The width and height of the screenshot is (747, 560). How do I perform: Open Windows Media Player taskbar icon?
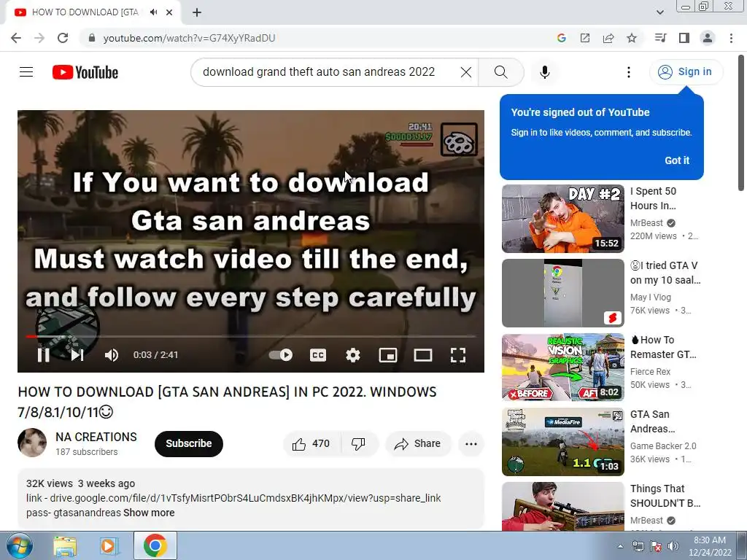tap(109, 546)
